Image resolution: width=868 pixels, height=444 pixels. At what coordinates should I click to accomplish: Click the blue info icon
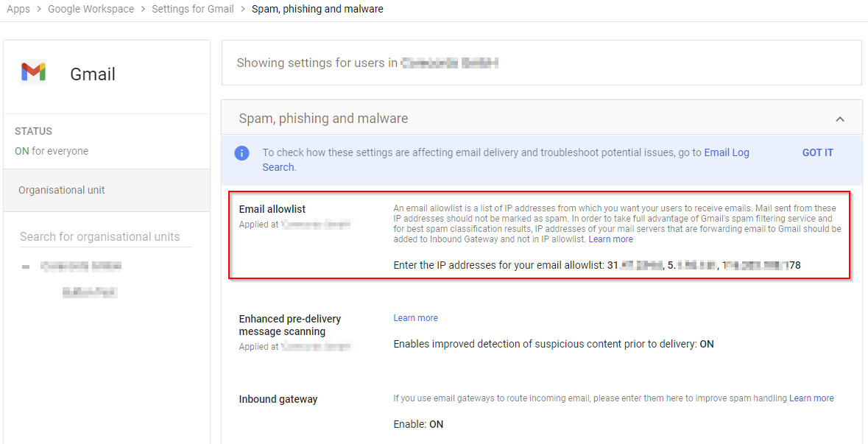coord(241,153)
